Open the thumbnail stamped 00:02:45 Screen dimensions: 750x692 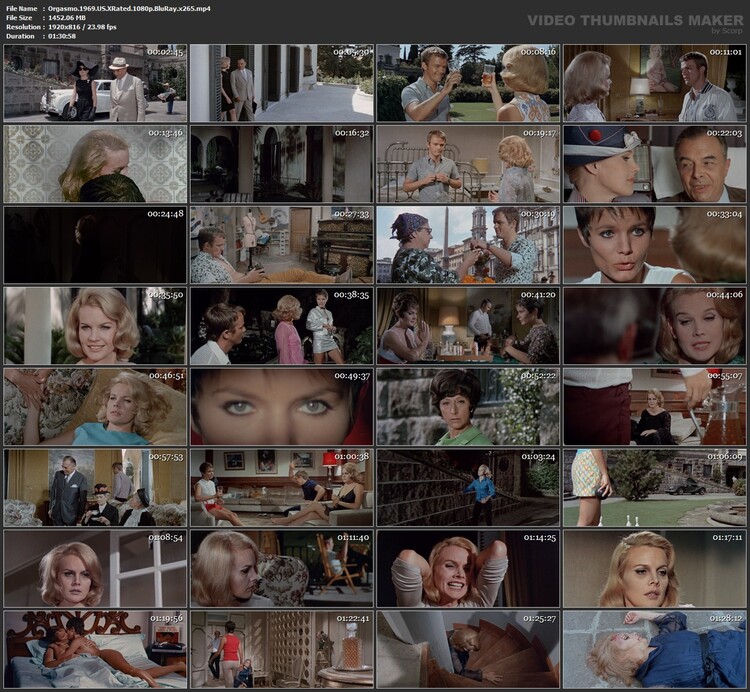coord(95,83)
